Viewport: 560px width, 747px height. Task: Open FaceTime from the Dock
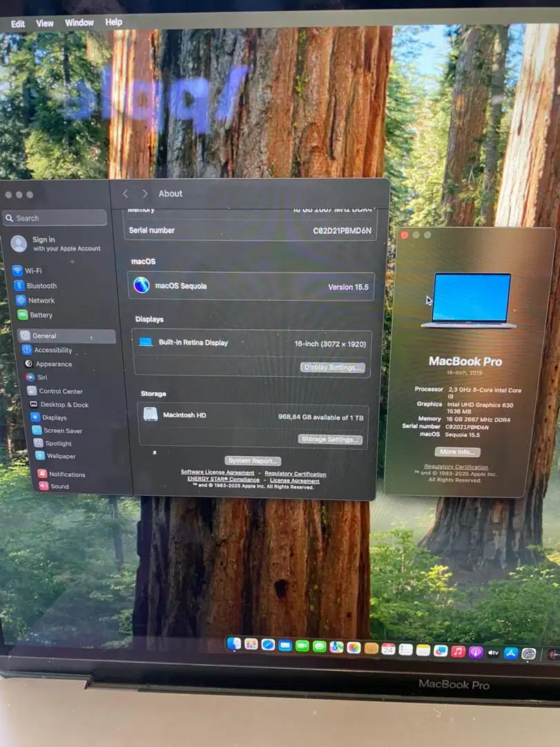click(x=302, y=646)
